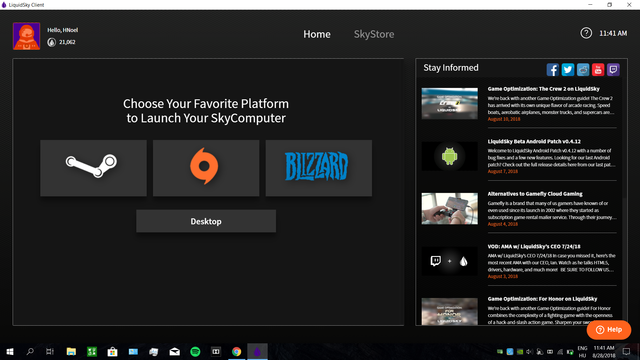Switch to the Home tab

click(317, 34)
